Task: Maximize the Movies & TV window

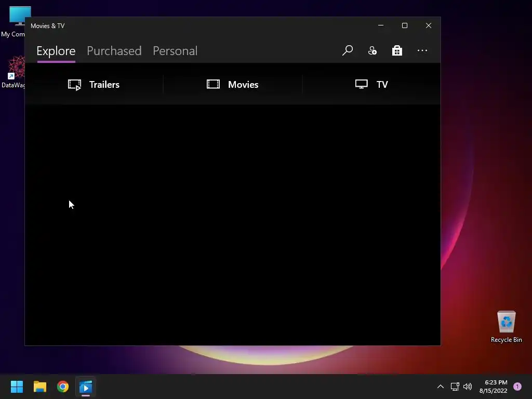Action: coord(404,25)
